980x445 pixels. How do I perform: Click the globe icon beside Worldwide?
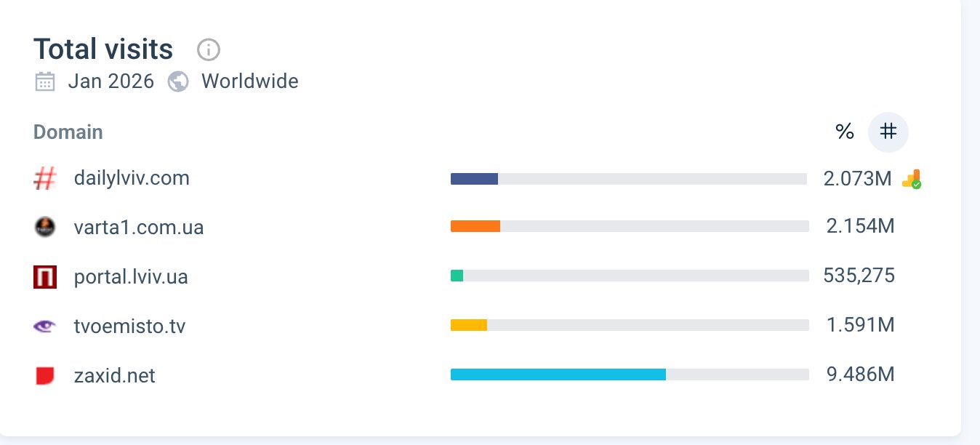pos(178,81)
